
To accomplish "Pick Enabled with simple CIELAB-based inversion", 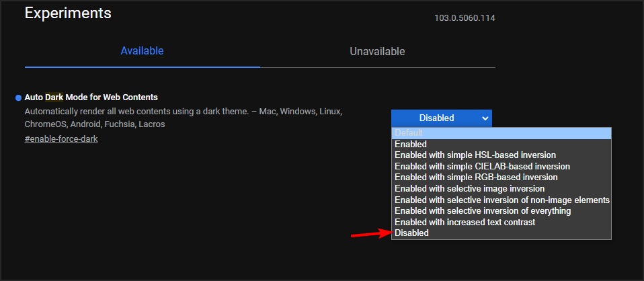I will point(501,166).
